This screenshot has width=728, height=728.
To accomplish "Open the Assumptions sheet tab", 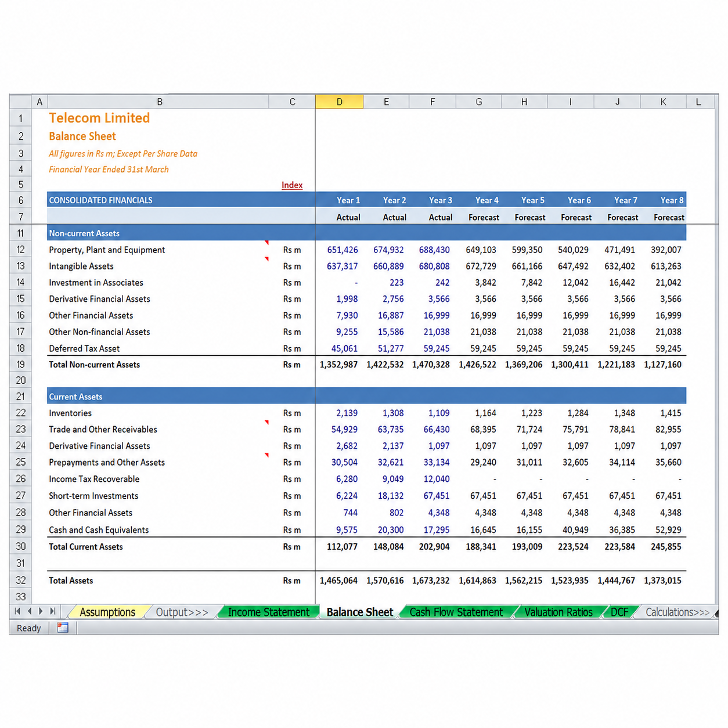I will (107, 612).
